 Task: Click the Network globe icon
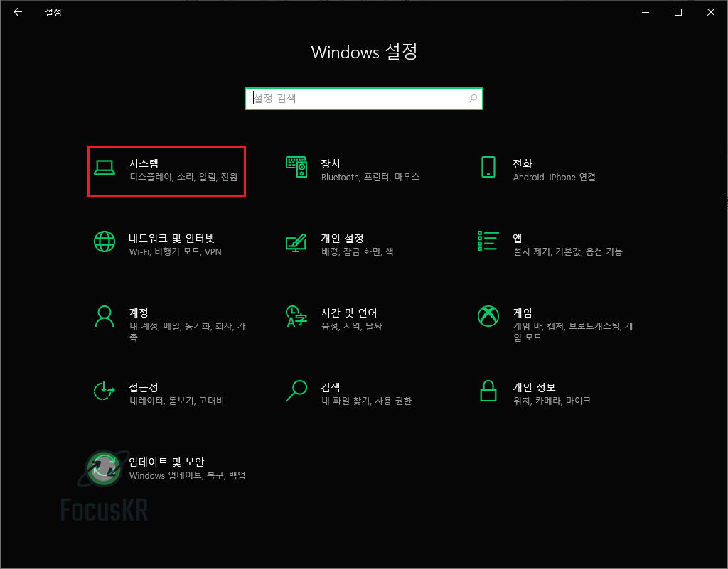[x=105, y=242]
